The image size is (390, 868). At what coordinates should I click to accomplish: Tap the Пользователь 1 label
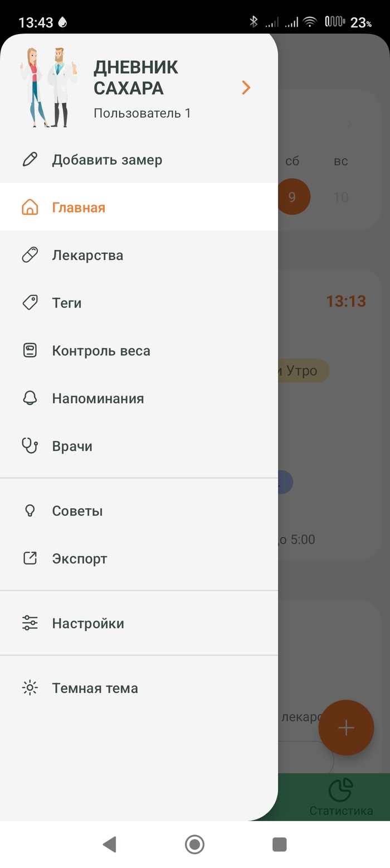pyautogui.click(x=142, y=113)
